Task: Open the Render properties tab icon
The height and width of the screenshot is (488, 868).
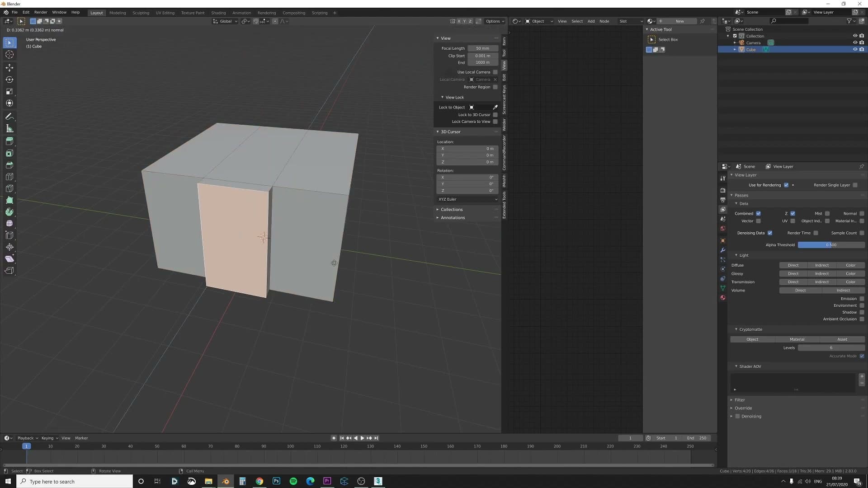Action: click(723, 190)
